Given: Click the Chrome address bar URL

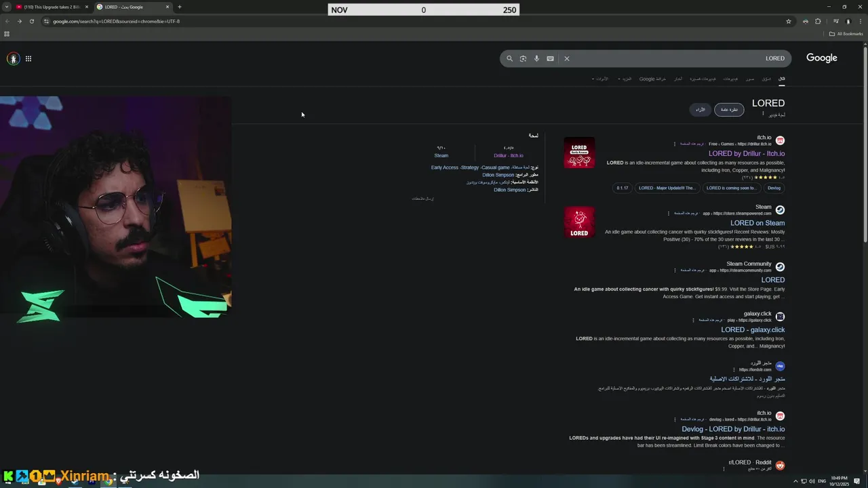Looking at the screenshot, I should (x=116, y=21).
